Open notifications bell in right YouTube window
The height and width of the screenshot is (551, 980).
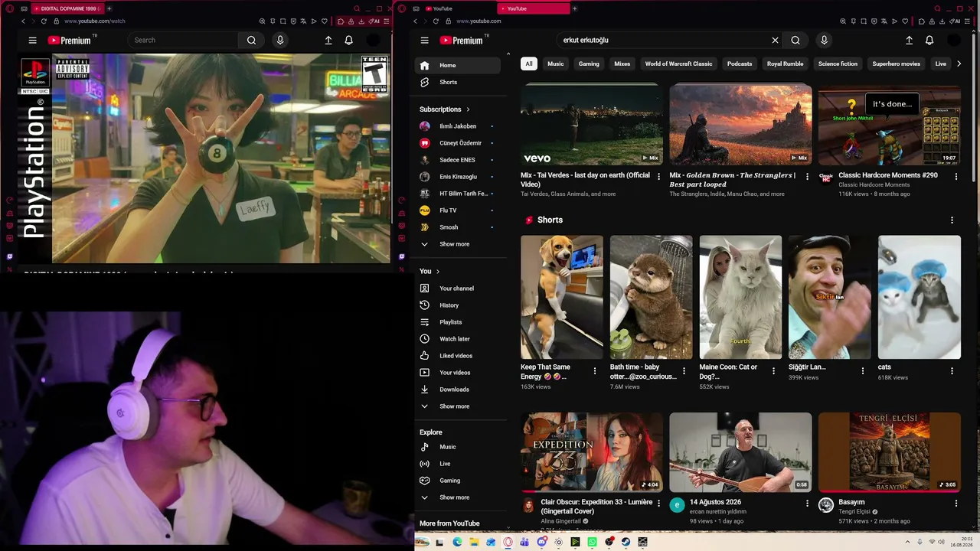pyautogui.click(x=929, y=41)
